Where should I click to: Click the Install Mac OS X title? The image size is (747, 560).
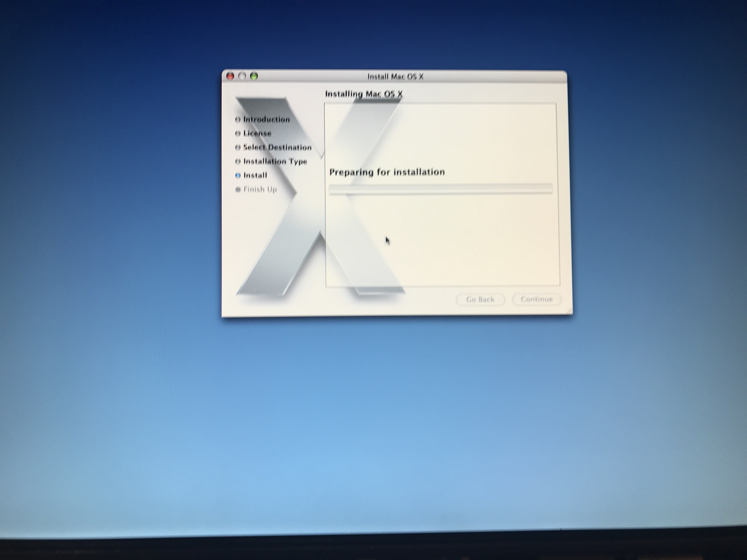coord(395,77)
